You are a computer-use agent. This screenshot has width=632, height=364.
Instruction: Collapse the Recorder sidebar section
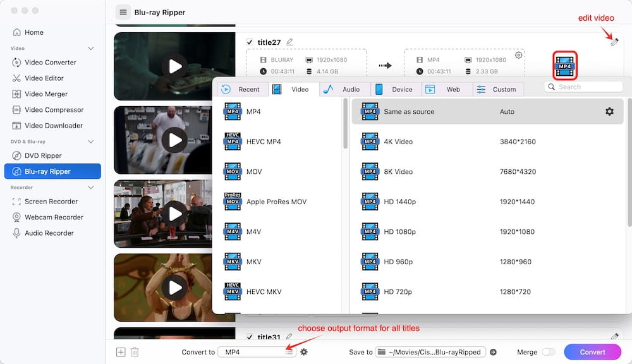click(90, 188)
